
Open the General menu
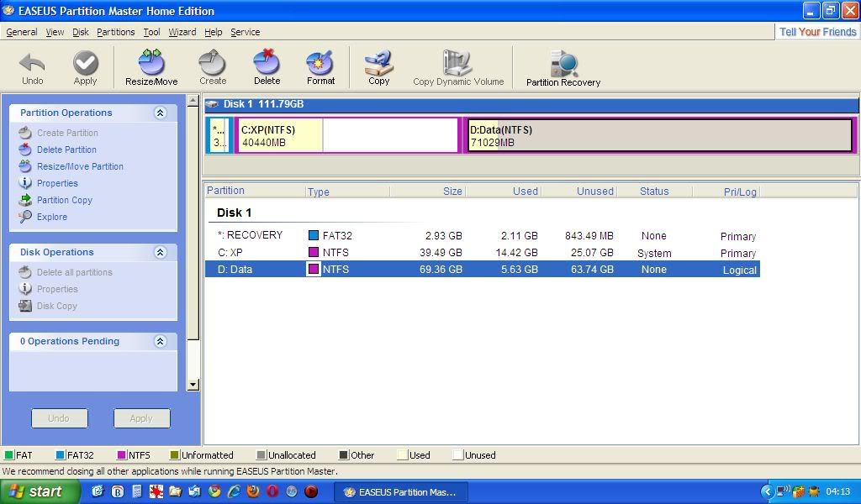[22, 32]
